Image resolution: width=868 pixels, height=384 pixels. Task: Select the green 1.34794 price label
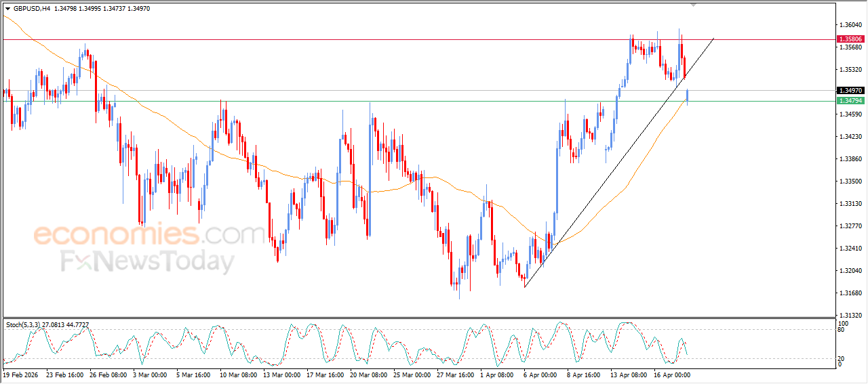click(x=850, y=101)
